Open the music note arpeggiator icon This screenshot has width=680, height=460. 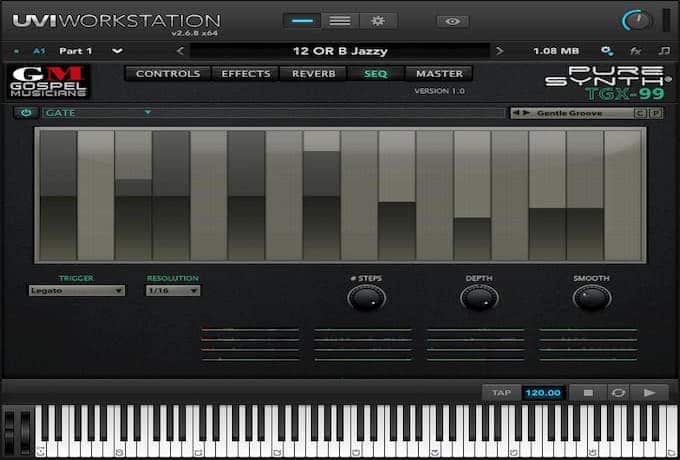click(664, 51)
